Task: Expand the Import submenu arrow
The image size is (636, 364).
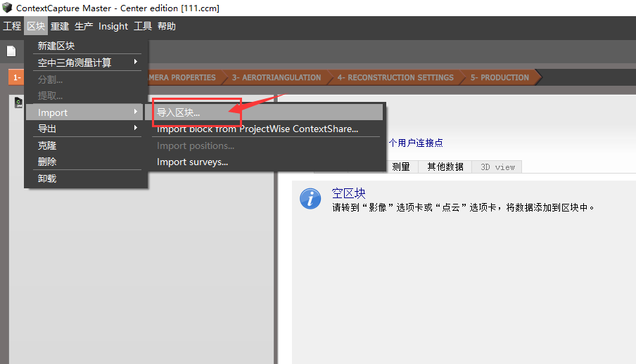Action: click(136, 112)
